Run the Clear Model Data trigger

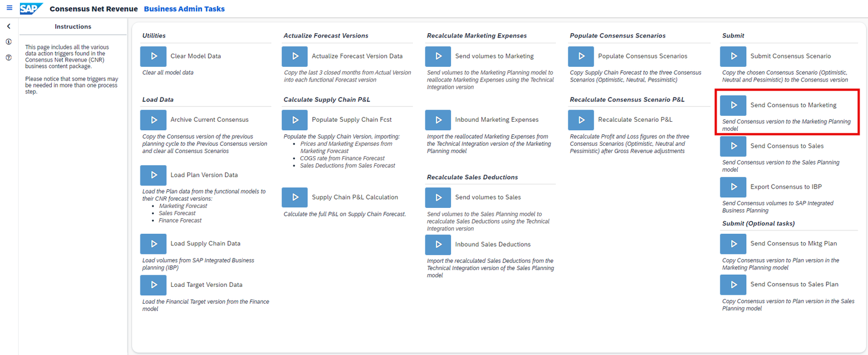pos(153,56)
